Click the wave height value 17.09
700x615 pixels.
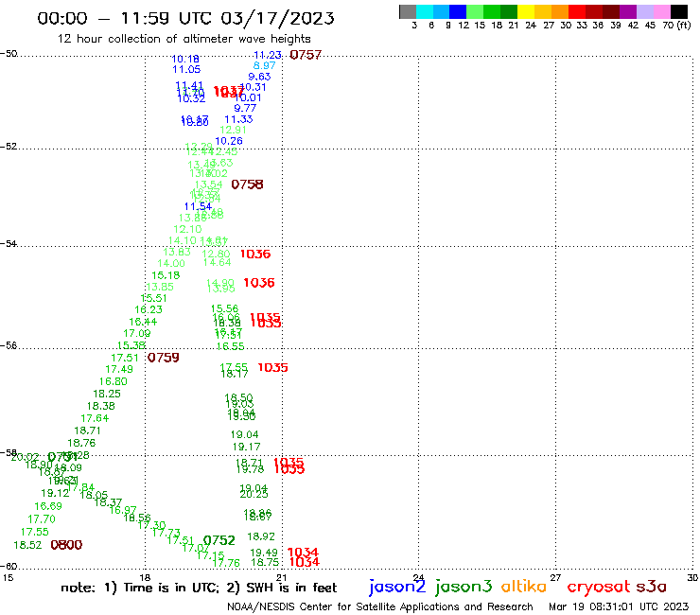click(137, 333)
